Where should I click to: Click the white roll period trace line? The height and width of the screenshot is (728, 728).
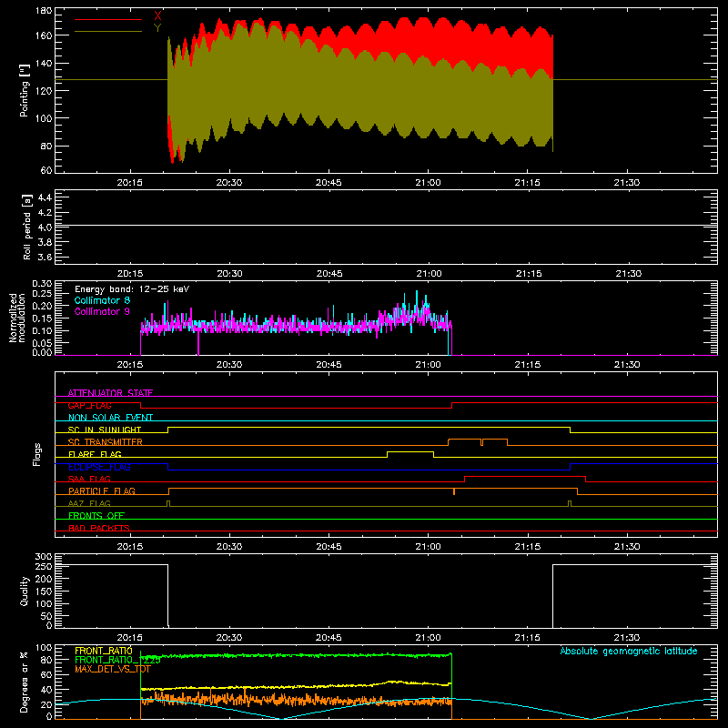(386, 226)
